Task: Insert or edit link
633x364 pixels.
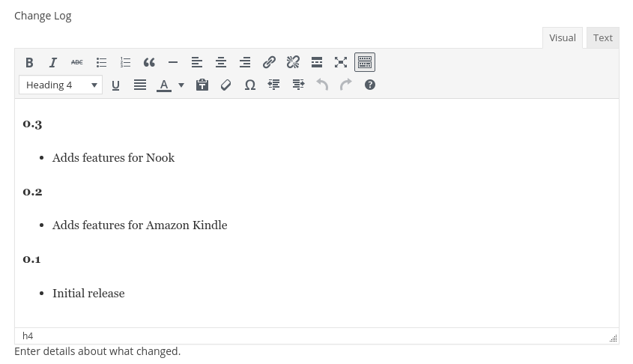Action: pyautogui.click(x=269, y=62)
